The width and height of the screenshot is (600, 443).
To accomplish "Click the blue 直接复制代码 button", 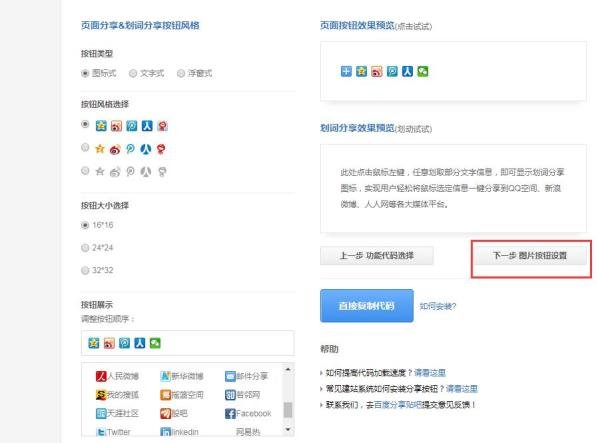I will (x=367, y=306).
